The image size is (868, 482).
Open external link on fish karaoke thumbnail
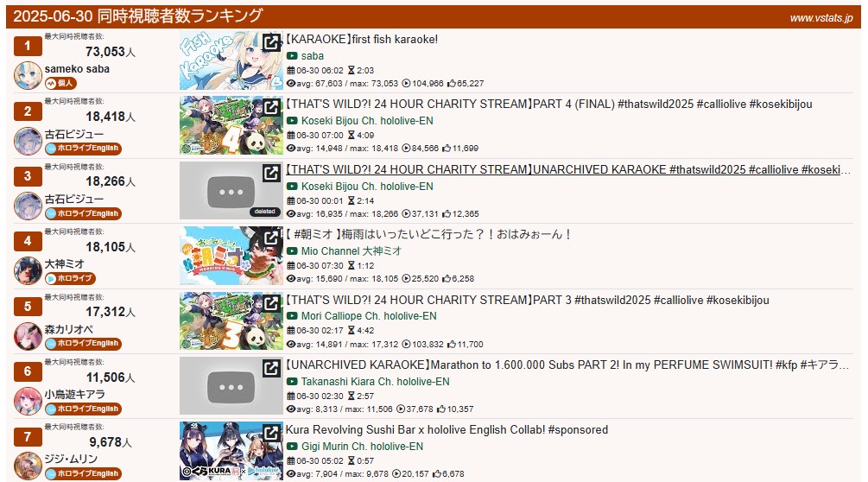click(x=271, y=42)
